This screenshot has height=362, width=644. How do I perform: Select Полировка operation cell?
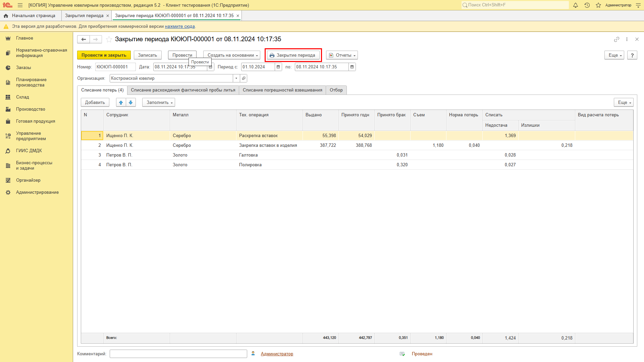tap(270, 165)
